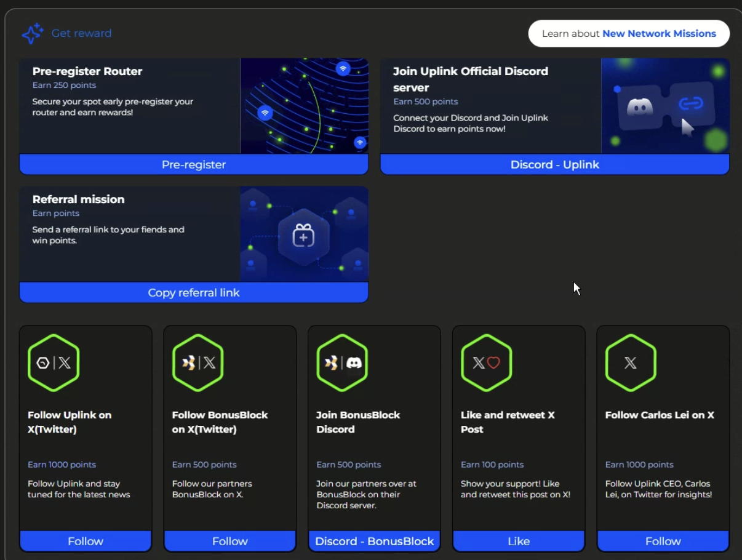This screenshot has height=560, width=742.
Task: Click the Discord link banner image
Action: pos(665,106)
